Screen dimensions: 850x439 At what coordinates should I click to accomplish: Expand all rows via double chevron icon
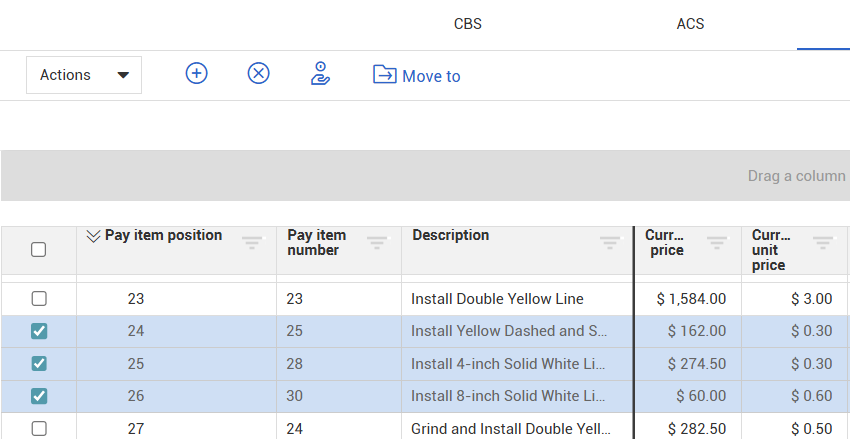[93, 236]
